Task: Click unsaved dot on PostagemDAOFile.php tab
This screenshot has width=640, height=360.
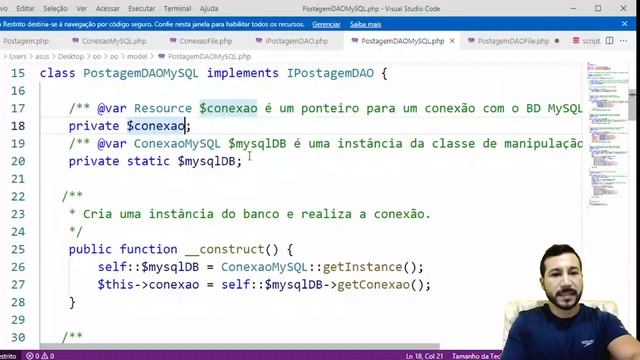Action: (x=557, y=41)
